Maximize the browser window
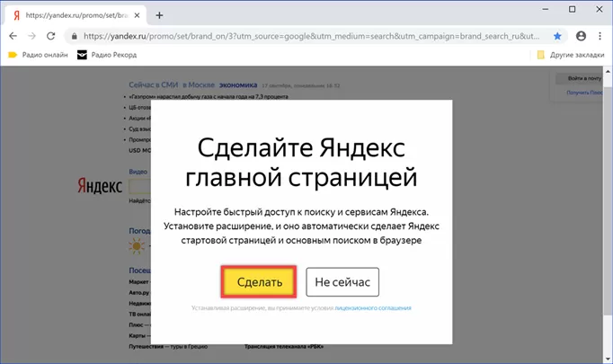Image resolution: width=613 pixels, height=364 pixels. [572, 9]
